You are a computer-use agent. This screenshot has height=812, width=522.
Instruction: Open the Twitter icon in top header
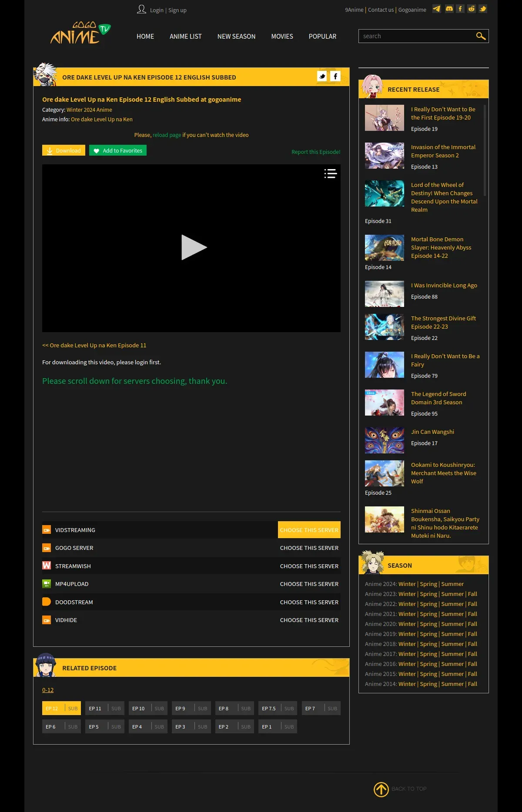tap(483, 9)
